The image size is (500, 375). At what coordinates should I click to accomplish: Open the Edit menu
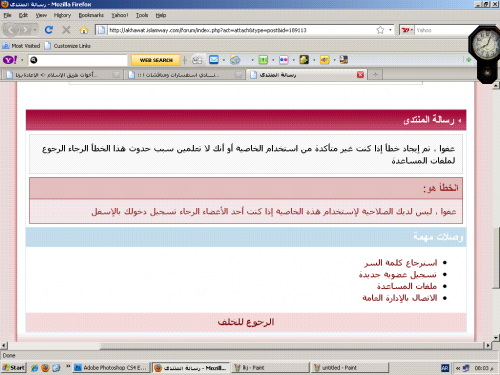(x=23, y=15)
